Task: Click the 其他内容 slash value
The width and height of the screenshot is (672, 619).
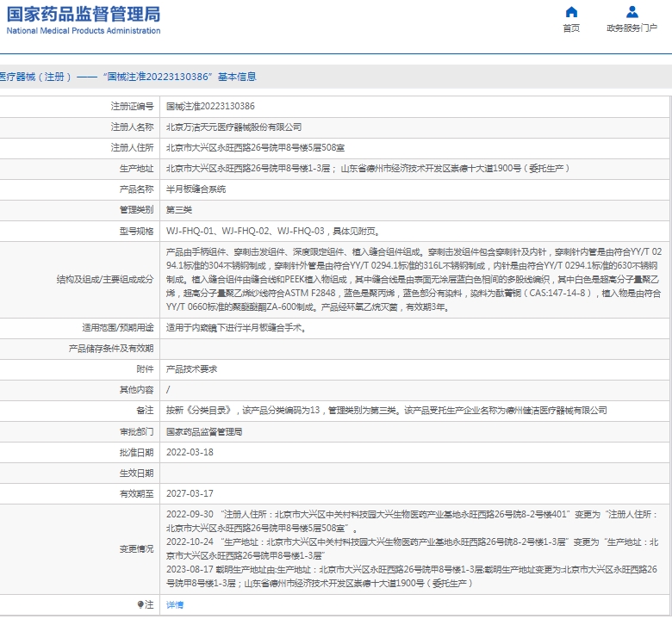Action: 168,389
